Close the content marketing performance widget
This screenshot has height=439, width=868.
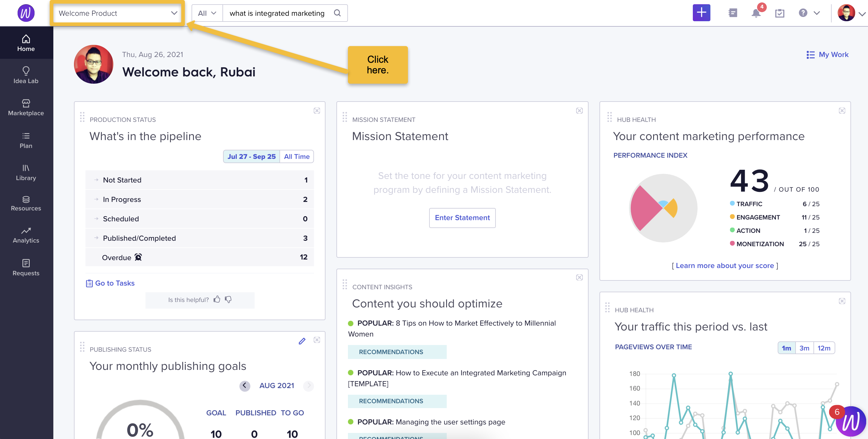(x=842, y=111)
